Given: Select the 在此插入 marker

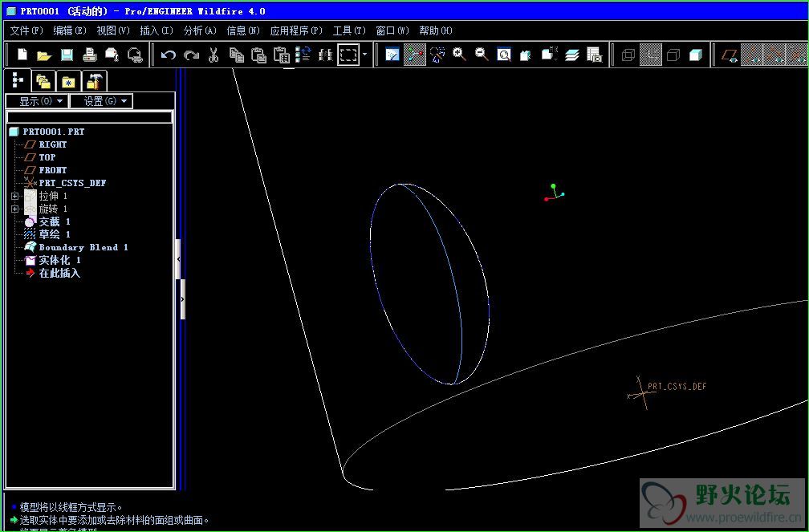Looking at the screenshot, I should [x=60, y=273].
